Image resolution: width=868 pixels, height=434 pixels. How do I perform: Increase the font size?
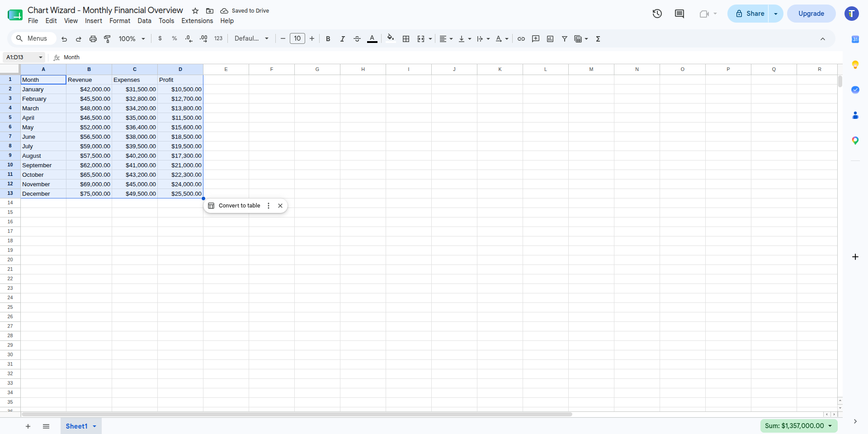[x=312, y=39]
